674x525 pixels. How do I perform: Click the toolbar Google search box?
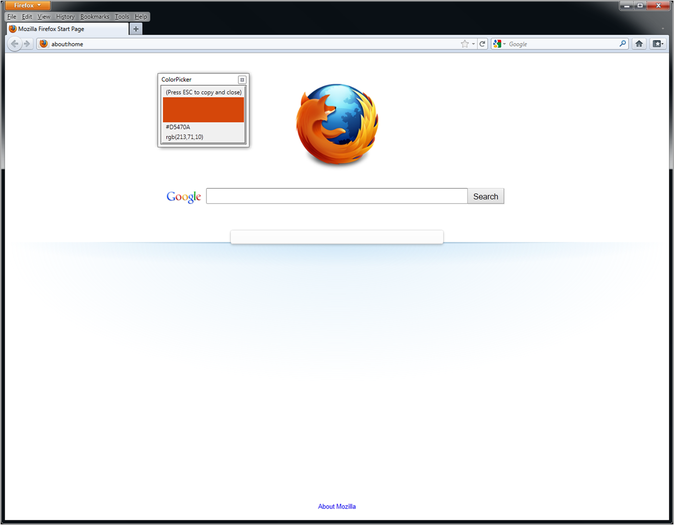562,44
